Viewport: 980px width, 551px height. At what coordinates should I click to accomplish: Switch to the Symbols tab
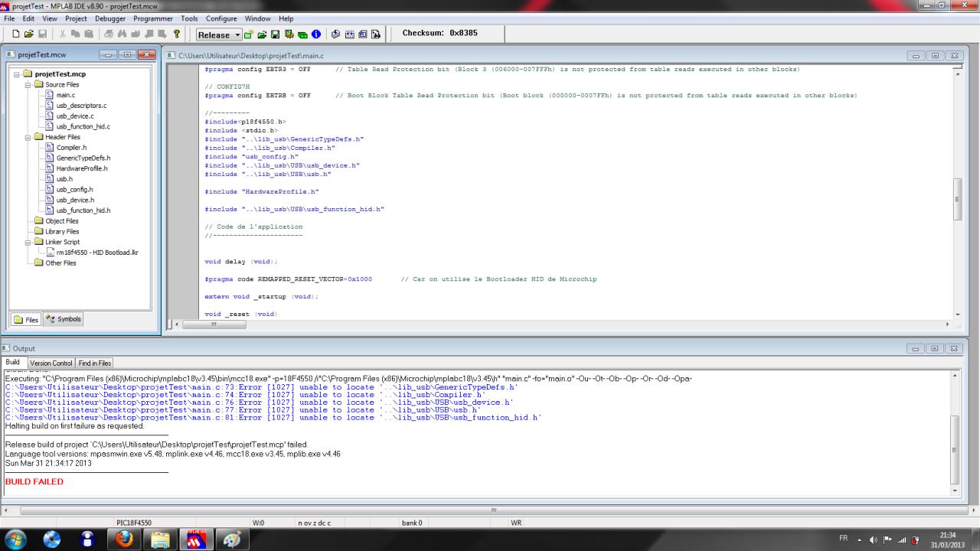point(64,319)
